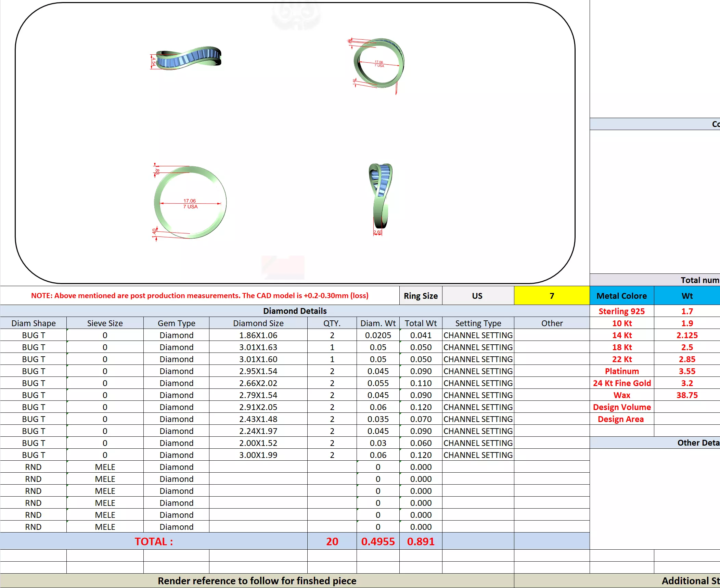Select the yellow ring size 7 cell
Viewport: 720px width, 588px height.
(x=551, y=296)
